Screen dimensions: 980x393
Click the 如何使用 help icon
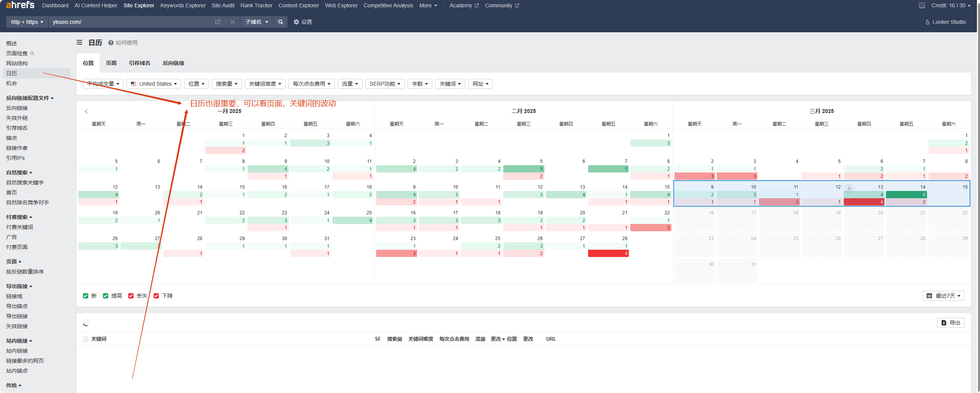[111, 43]
